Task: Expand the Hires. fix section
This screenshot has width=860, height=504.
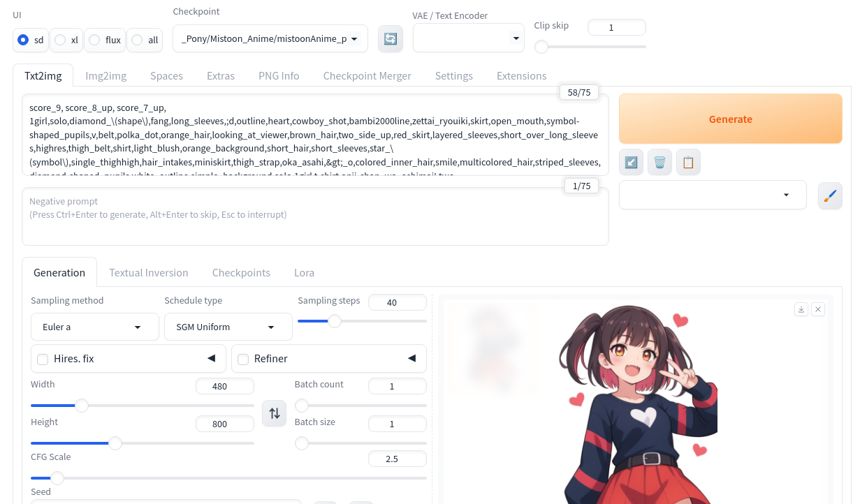Action: point(211,358)
